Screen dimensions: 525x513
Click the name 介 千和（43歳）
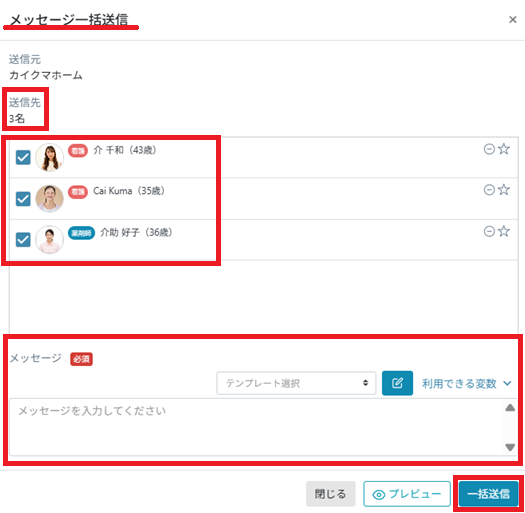click(125, 150)
